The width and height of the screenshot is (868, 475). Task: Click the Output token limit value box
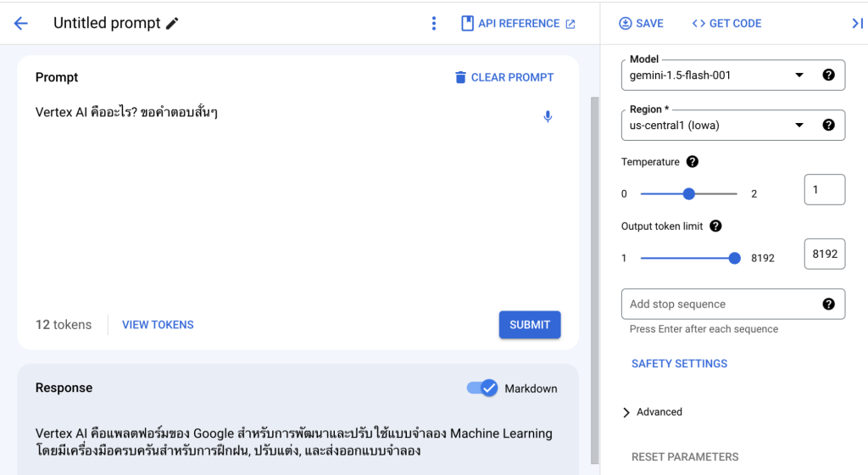point(824,254)
